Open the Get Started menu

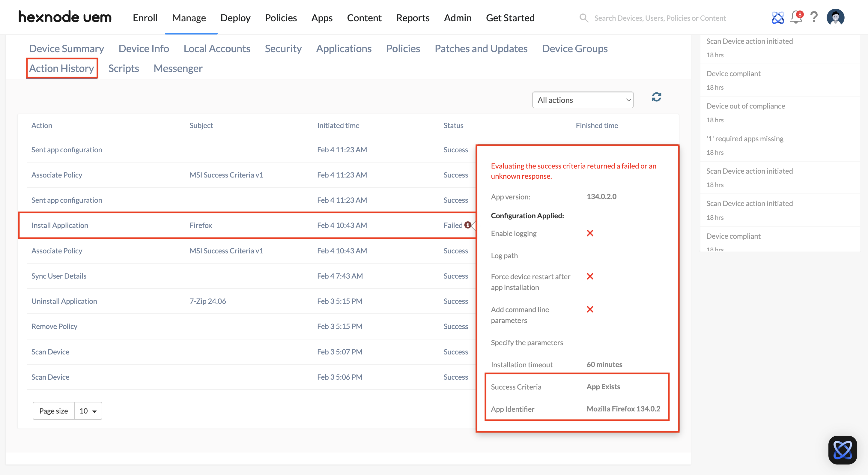pyautogui.click(x=510, y=18)
